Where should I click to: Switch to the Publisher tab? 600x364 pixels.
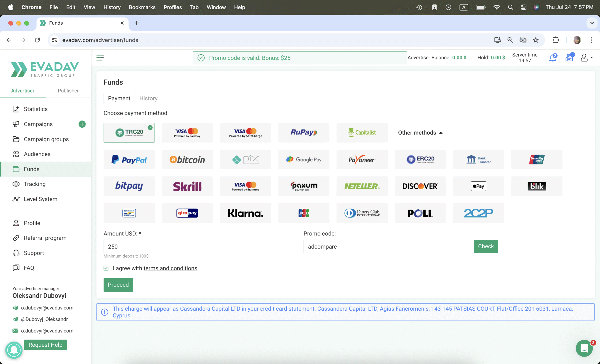pos(68,90)
